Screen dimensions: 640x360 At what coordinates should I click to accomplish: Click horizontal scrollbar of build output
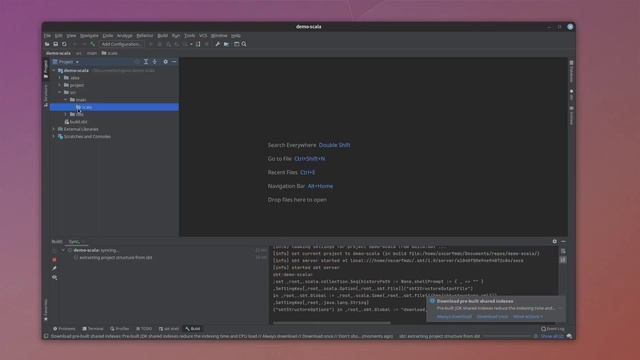332,323
